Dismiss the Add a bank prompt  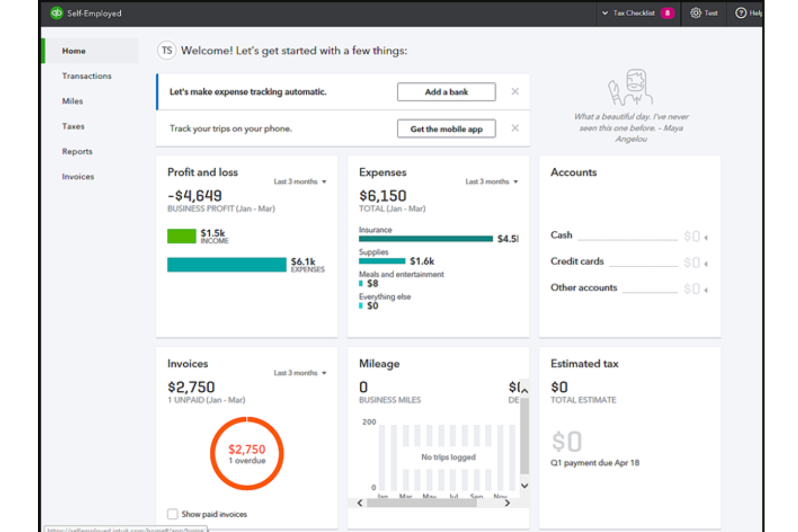click(x=515, y=92)
